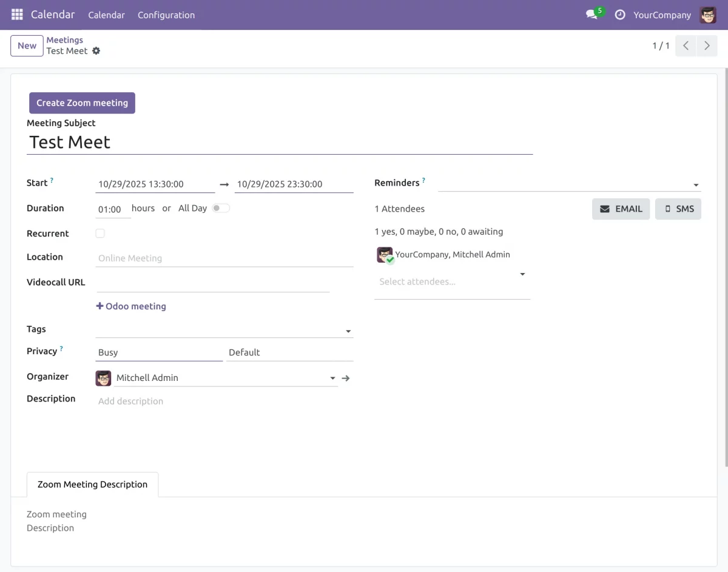Open the Privacy Default selector

pyautogui.click(x=289, y=352)
